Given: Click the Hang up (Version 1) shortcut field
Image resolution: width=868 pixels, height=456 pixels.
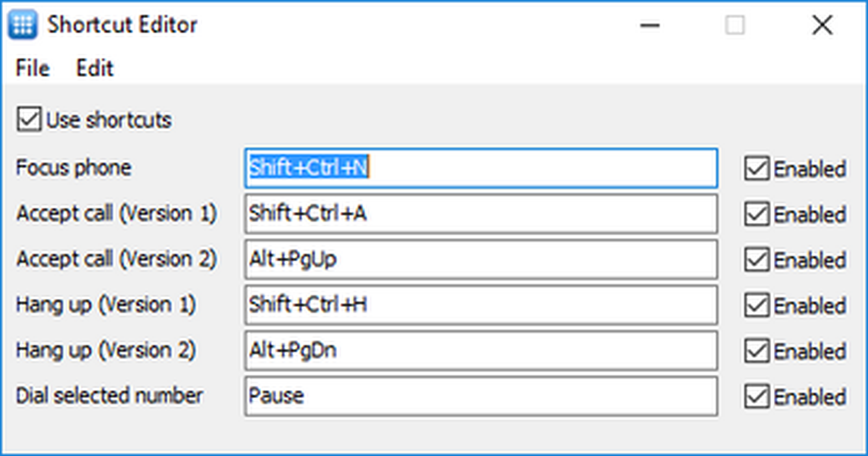Looking at the screenshot, I should 480,305.
